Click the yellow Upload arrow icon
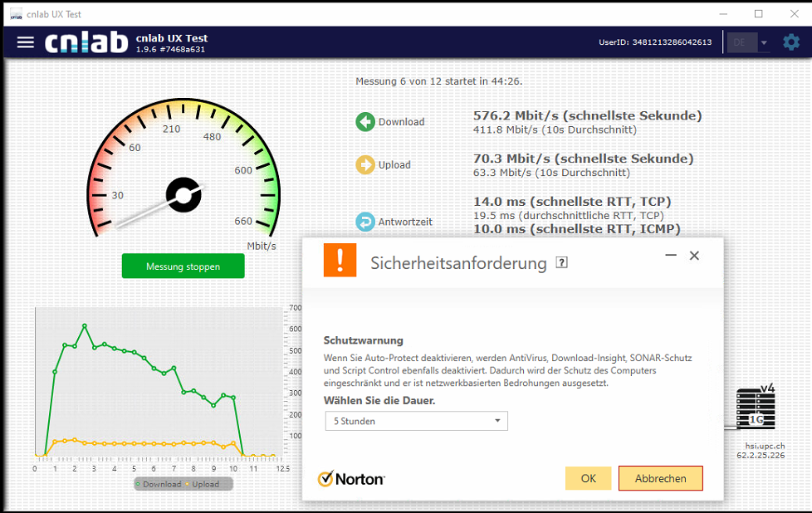This screenshot has width=812, height=513. [x=365, y=165]
